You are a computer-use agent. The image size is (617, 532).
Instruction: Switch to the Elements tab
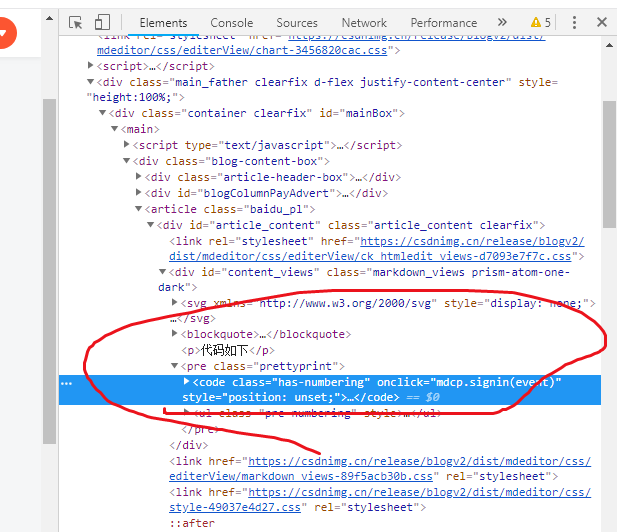[163, 23]
